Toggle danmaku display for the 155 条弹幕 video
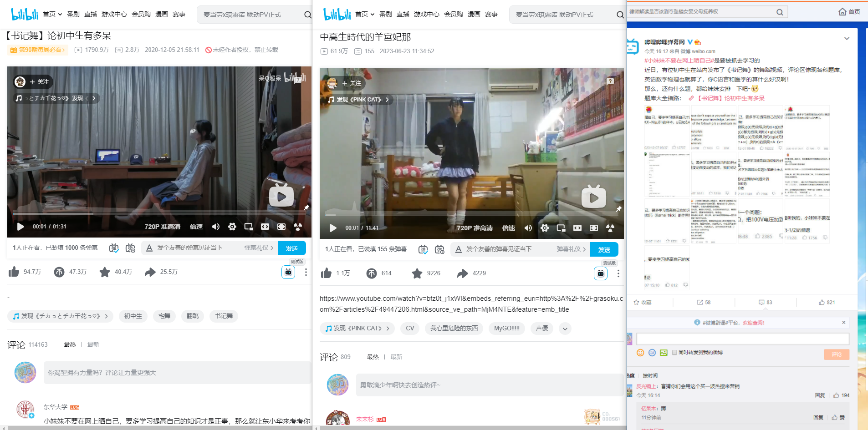The image size is (868, 430). tap(423, 249)
